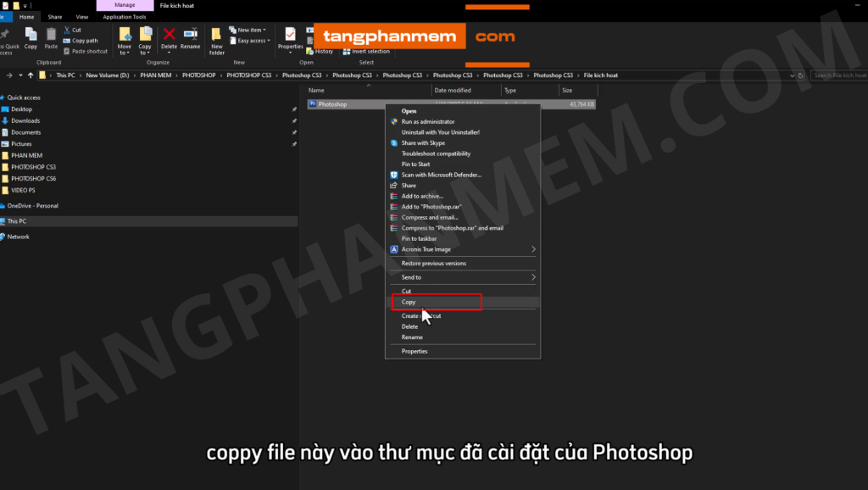Click History in the Open group
Screen dimensions: 868x490
320,52
